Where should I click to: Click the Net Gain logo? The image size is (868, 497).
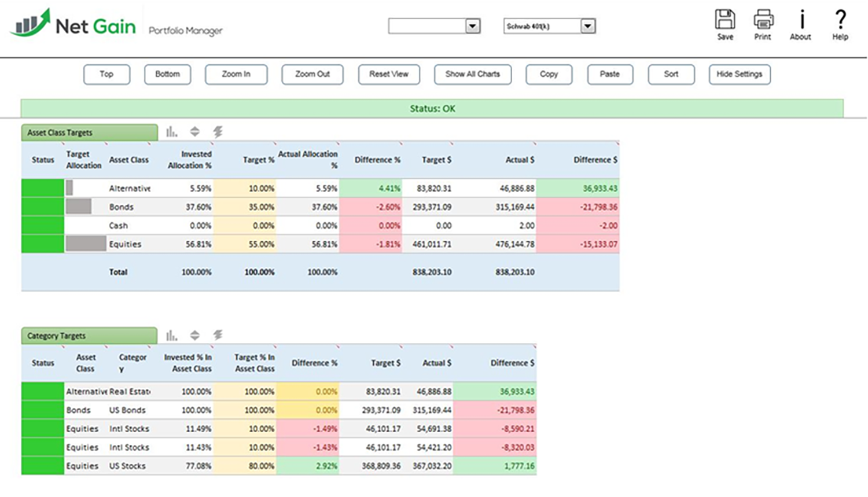click(x=73, y=25)
